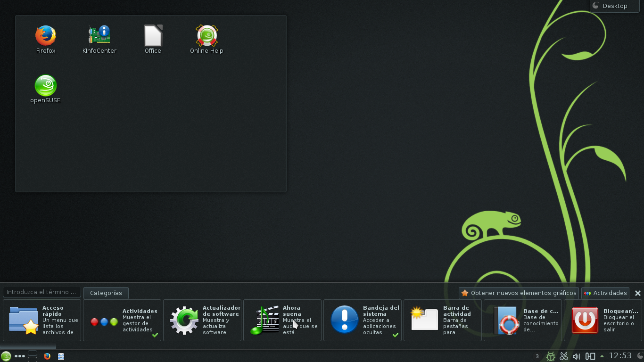Open the green application launcher menu
This screenshot has width=644, height=362.
(6, 356)
